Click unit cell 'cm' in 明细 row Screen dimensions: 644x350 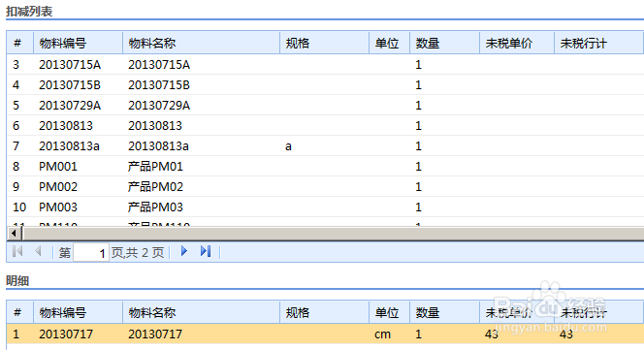point(382,334)
